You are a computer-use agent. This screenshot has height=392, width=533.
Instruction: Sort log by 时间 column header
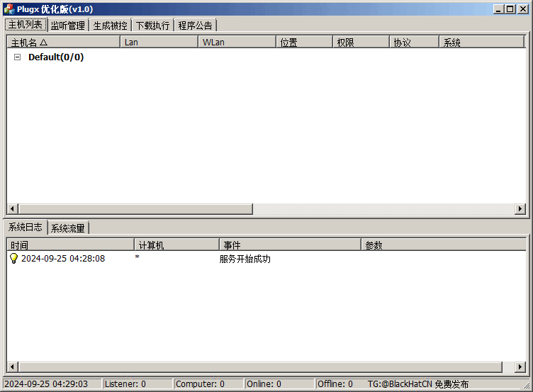pyautogui.click(x=70, y=245)
